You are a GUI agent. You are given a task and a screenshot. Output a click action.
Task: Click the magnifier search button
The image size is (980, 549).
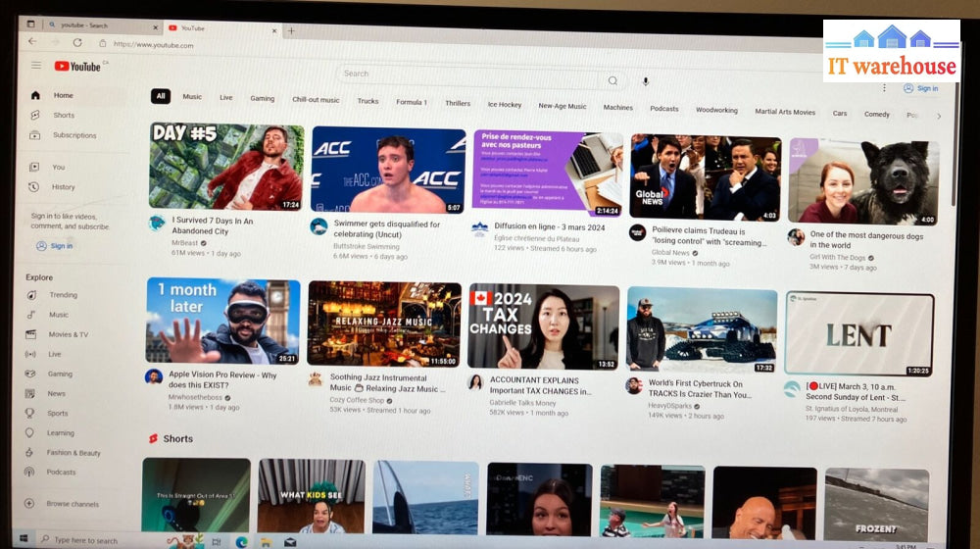point(612,80)
